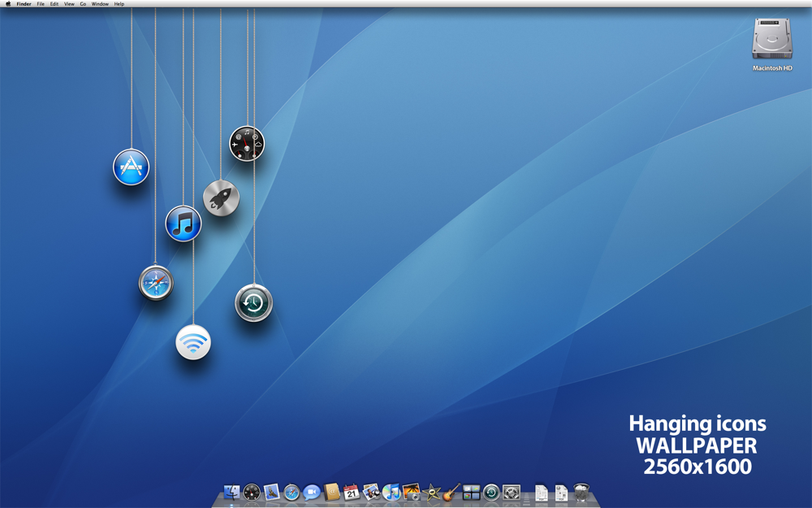The image size is (812, 508).
Task: Open Photo Booth from the Dock
Action: point(414,493)
